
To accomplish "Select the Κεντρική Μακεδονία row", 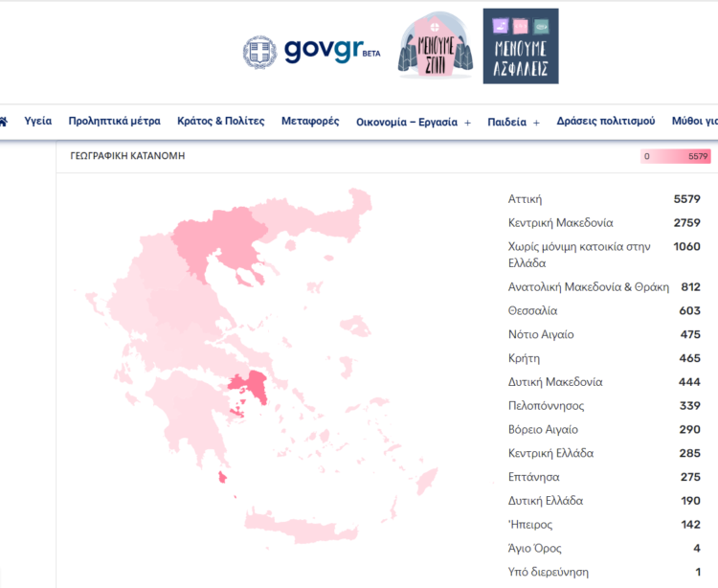I will click(604, 222).
